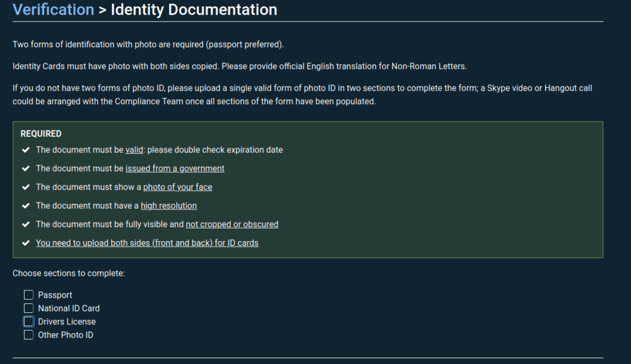
Task: Click checkmark icon beside not cropped requirement
Action: click(25, 225)
